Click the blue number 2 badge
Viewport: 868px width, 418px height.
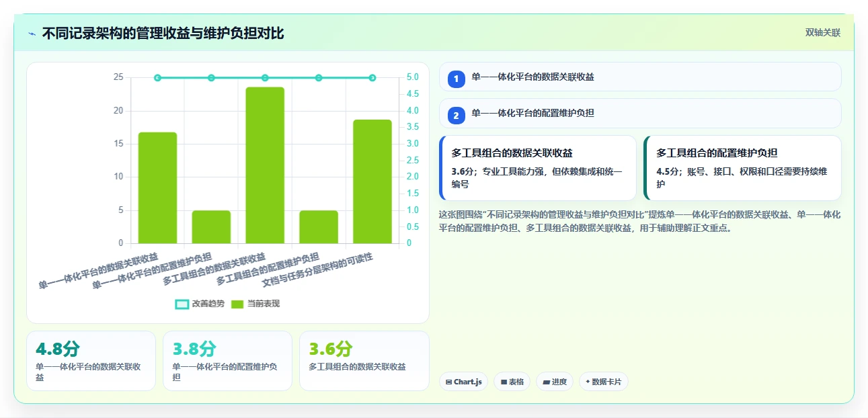(457, 116)
